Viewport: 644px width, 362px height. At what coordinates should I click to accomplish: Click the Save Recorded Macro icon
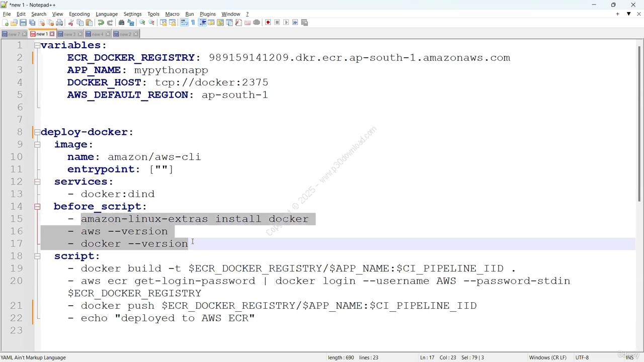coord(304,23)
